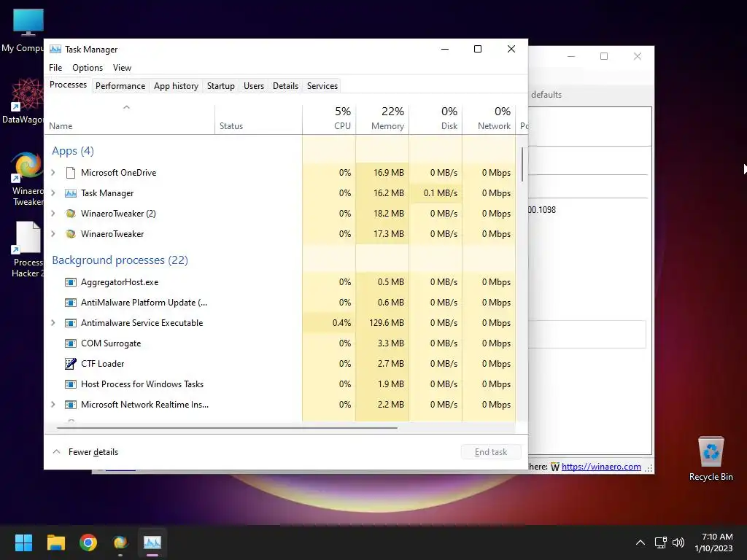Open the File menu
747x560 pixels.
click(55, 68)
